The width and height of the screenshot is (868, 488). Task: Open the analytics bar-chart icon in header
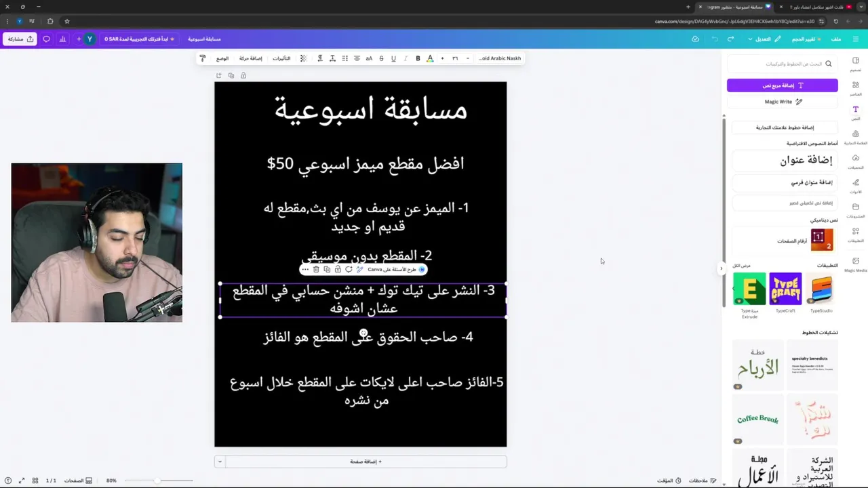pos(62,39)
